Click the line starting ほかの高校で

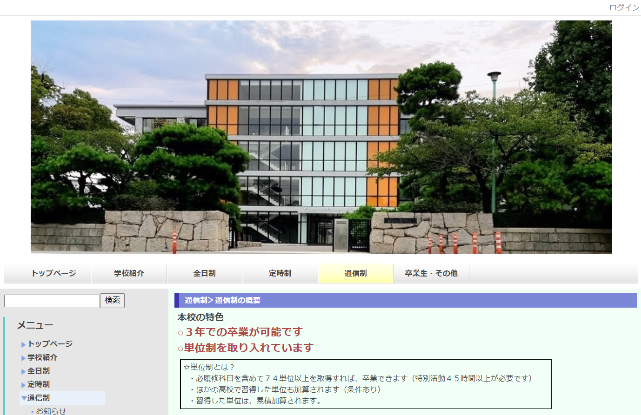click(286, 389)
